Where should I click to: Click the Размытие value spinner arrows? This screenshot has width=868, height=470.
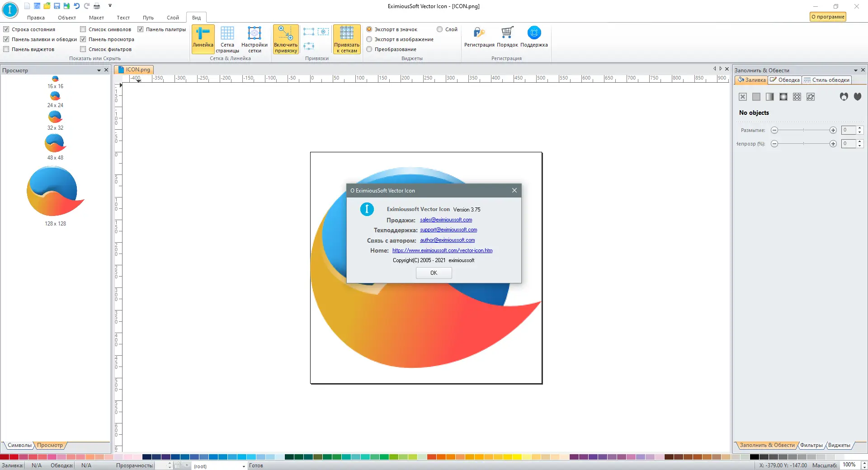coord(860,130)
